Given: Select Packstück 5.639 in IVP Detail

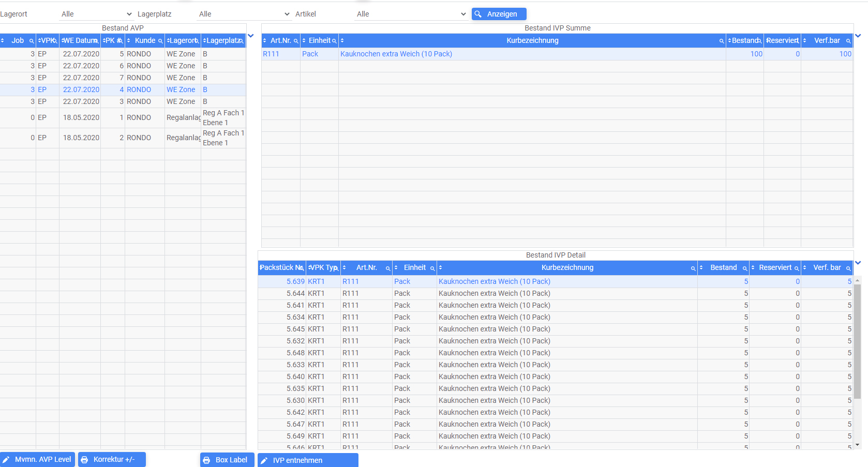Looking at the screenshot, I should click(555, 281).
